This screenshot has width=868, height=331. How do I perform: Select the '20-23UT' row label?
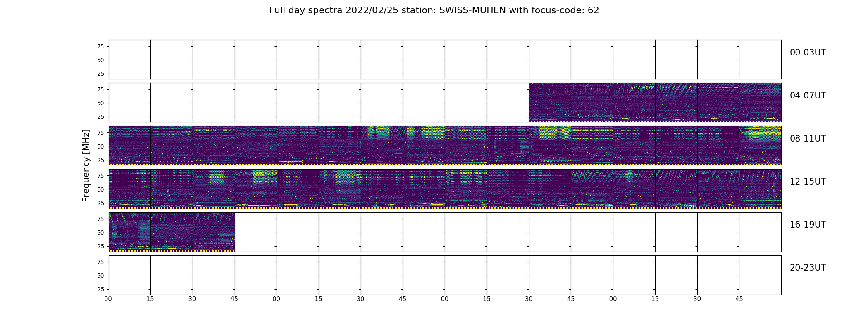pyautogui.click(x=808, y=268)
